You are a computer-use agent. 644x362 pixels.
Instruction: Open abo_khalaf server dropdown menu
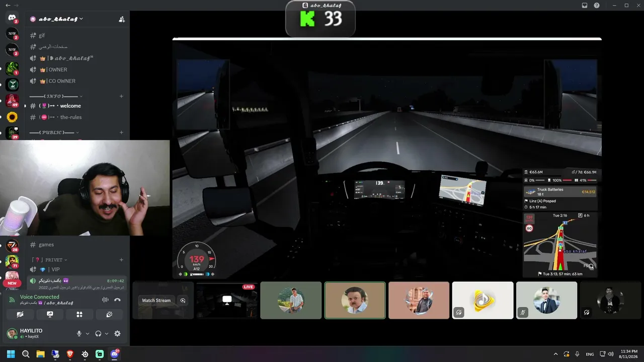coord(57,19)
